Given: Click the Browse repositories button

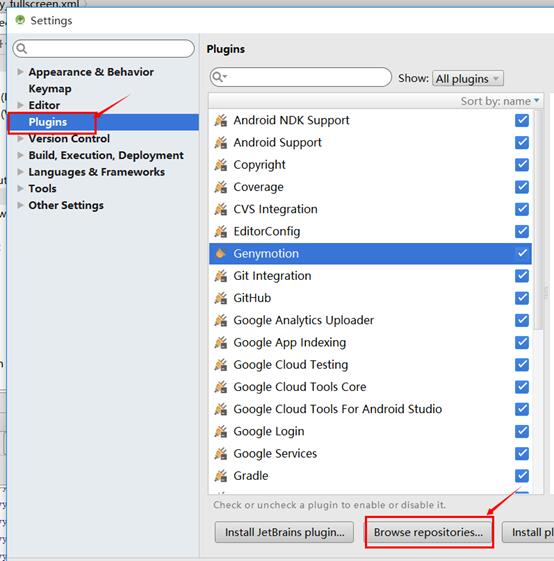Looking at the screenshot, I should (x=428, y=532).
